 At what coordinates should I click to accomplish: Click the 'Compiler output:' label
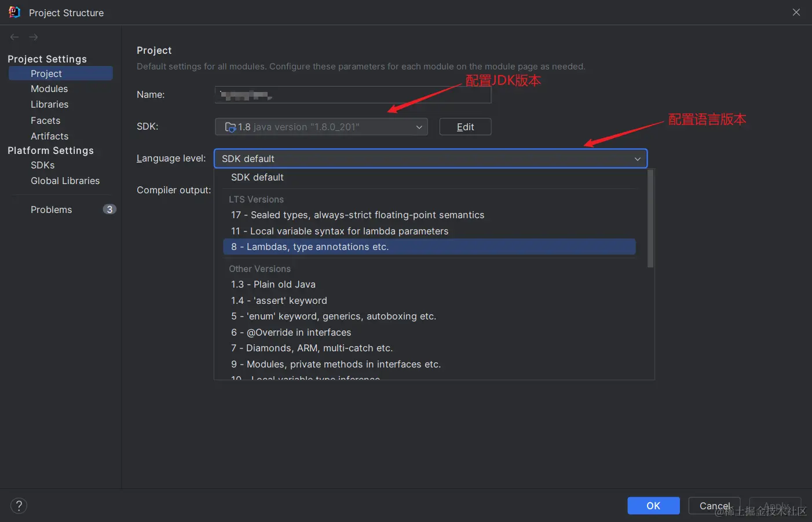(174, 190)
